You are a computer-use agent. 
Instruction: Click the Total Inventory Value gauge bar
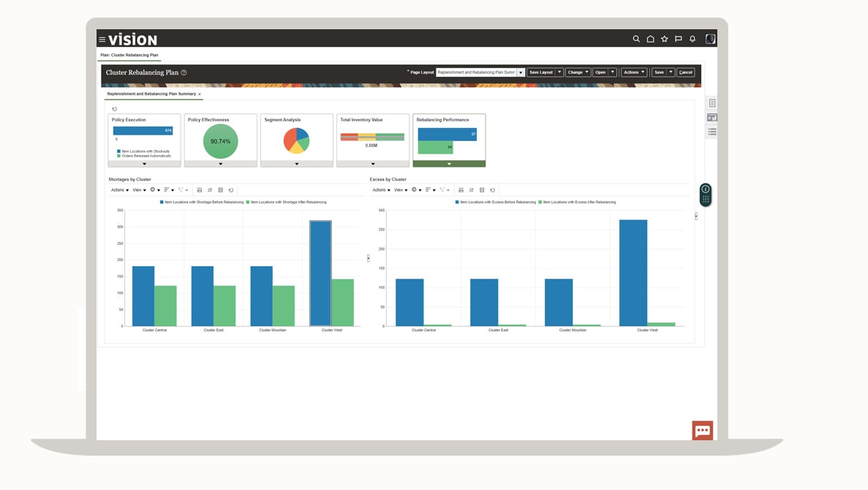372,135
